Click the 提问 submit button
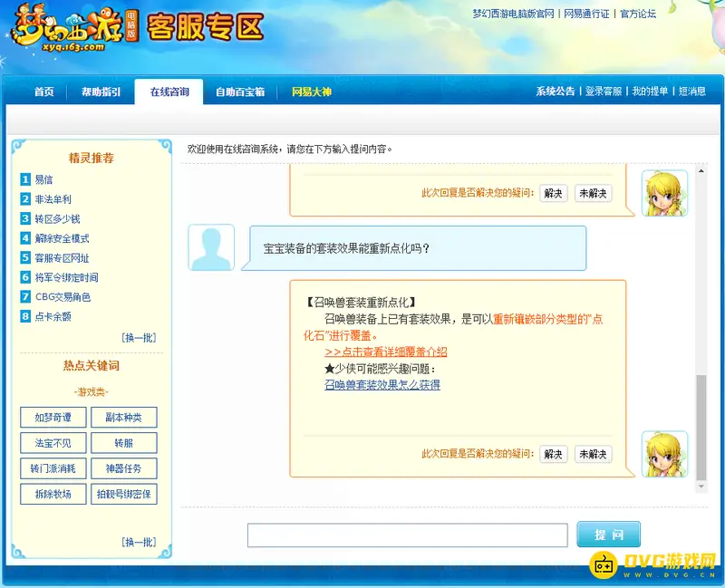Image resolution: width=725 pixels, height=588 pixels. (608, 535)
